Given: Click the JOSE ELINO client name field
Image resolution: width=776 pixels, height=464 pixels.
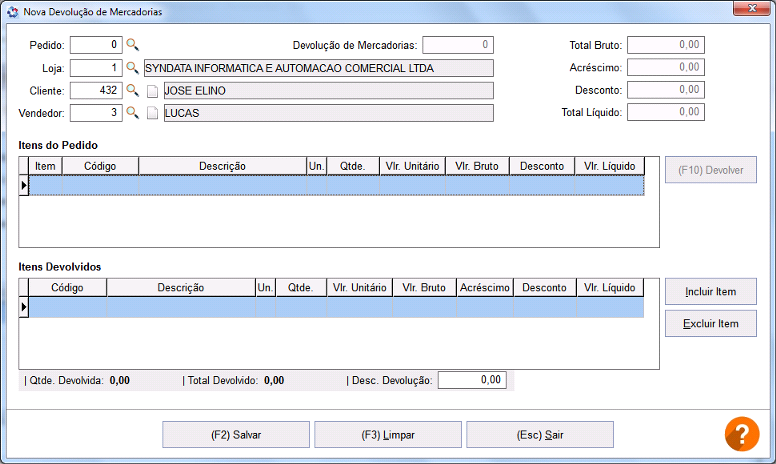Looking at the screenshot, I should pyautogui.click(x=329, y=91).
